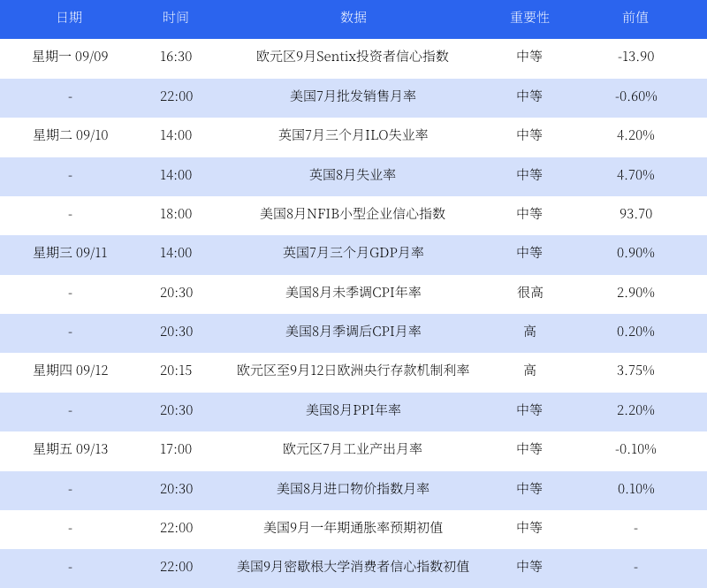
Task: Click the 重要性 column header
Action: click(x=529, y=18)
